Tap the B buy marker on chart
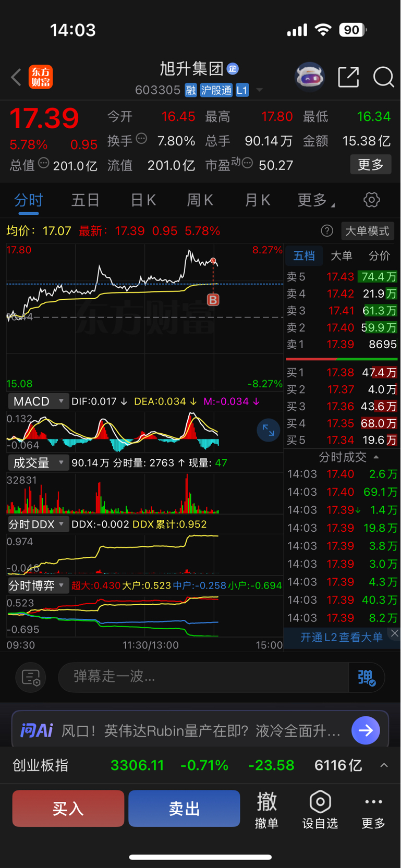 coord(213,300)
